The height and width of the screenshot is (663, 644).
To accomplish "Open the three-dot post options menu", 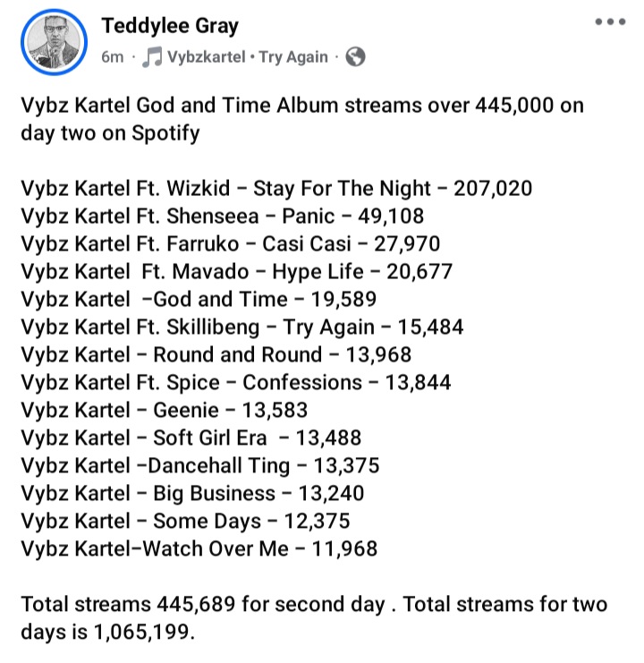I will [x=610, y=21].
